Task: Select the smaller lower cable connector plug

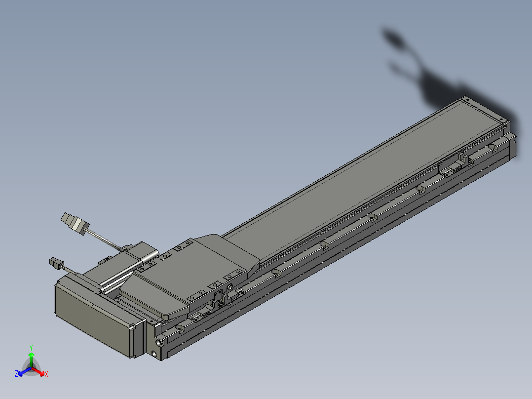Action: (56, 263)
